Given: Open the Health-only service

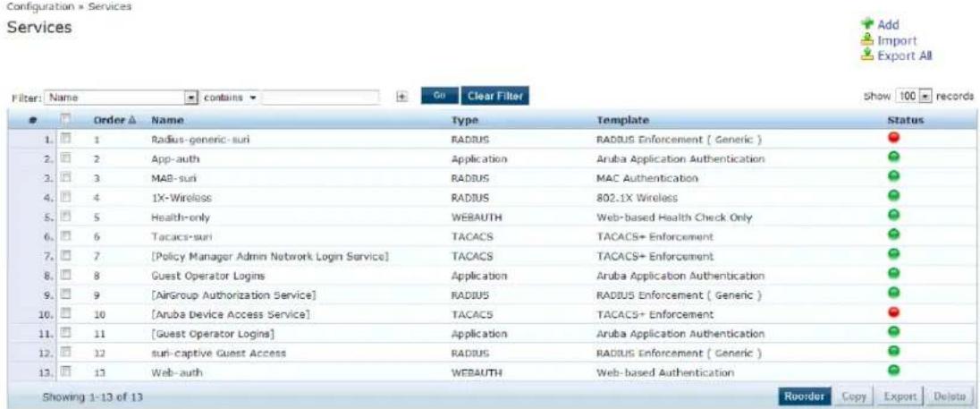Looking at the screenshot, I should 181,217.
